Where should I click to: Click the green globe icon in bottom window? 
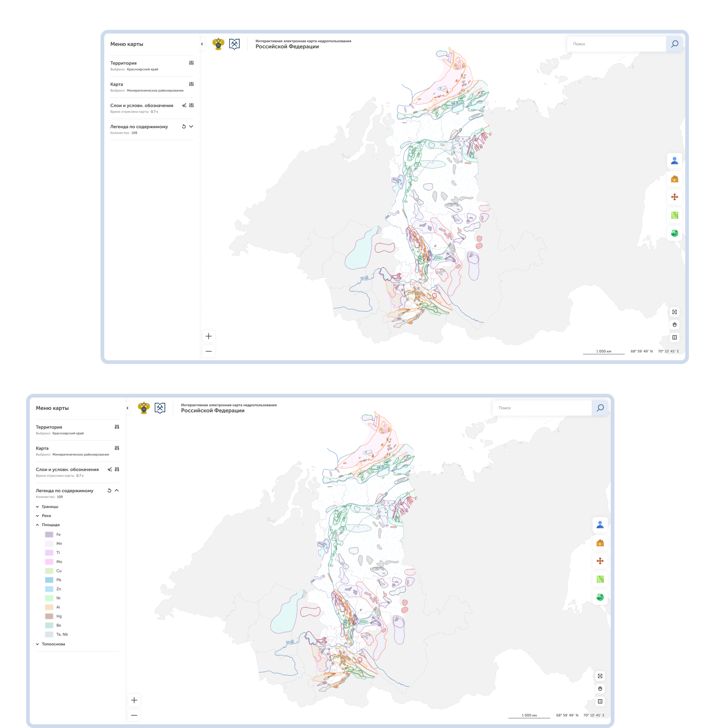pos(600,597)
